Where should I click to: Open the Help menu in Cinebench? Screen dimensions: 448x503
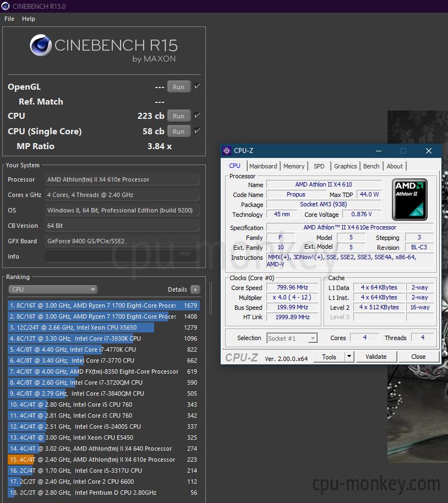[29, 19]
